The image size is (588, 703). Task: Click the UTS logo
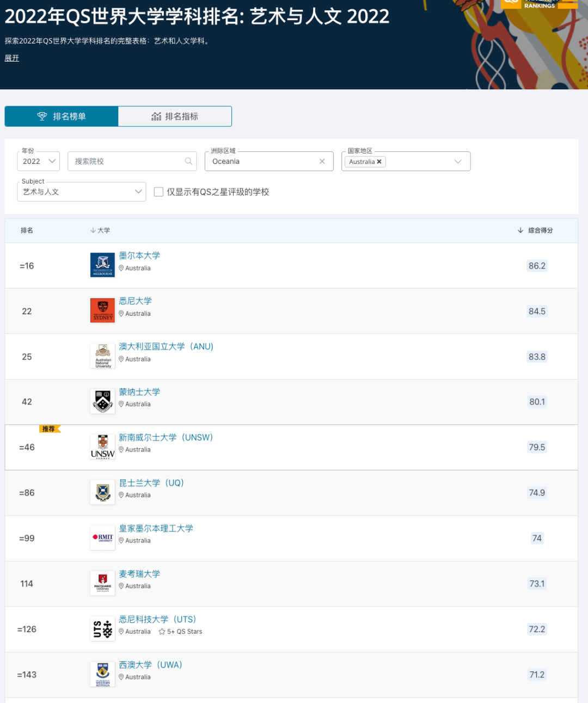tap(102, 629)
